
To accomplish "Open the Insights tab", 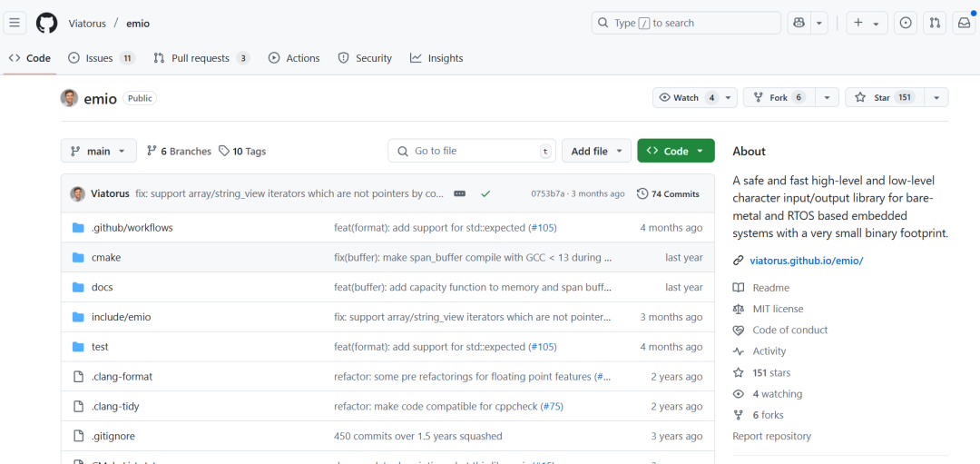I will click(x=436, y=58).
